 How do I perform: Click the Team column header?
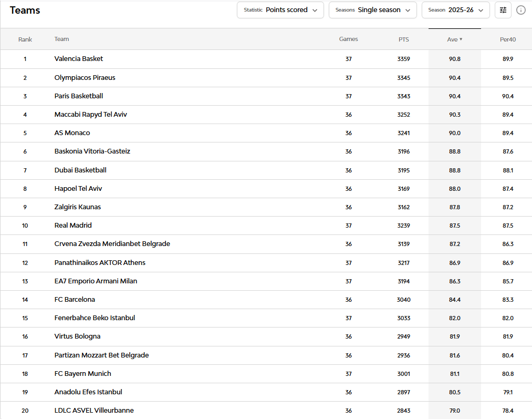pyautogui.click(x=61, y=39)
